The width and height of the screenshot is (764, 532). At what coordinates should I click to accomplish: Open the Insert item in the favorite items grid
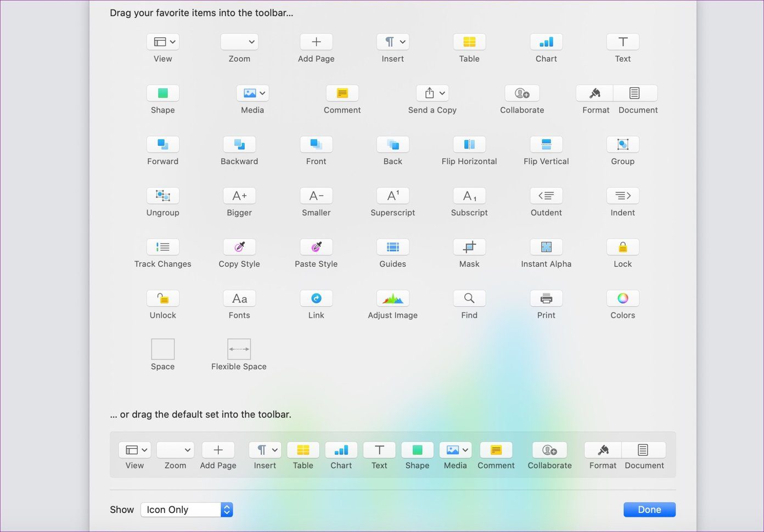click(x=393, y=42)
